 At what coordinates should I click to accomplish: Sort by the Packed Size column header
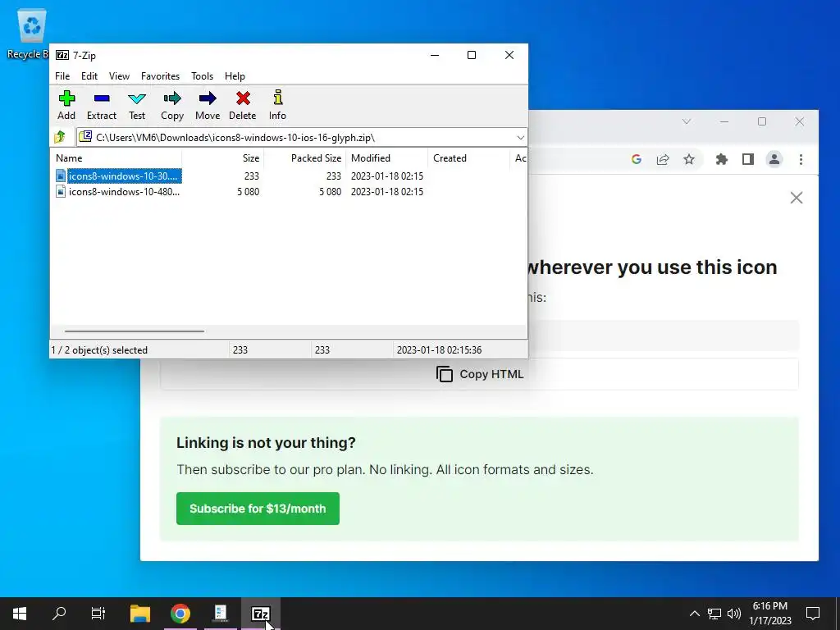(x=305, y=158)
